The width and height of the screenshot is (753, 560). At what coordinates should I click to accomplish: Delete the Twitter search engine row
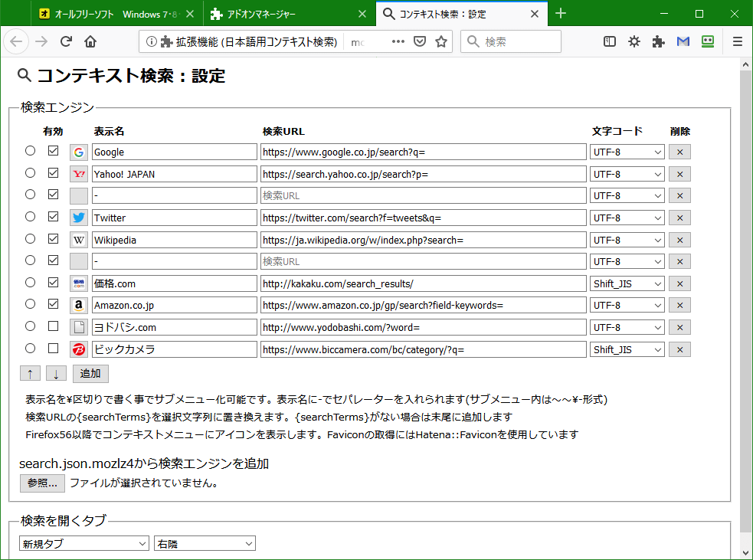(679, 218)
